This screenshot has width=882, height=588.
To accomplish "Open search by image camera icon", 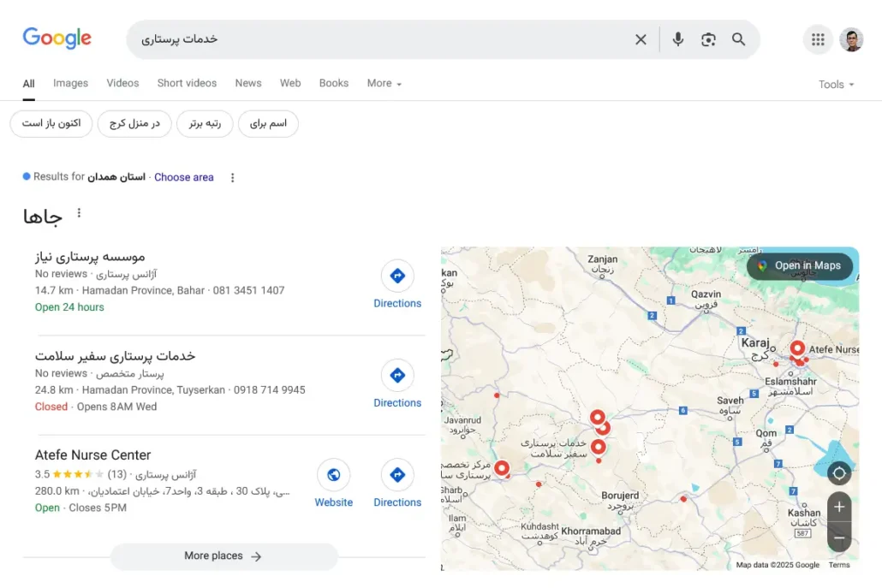I will tap(708, 39).
